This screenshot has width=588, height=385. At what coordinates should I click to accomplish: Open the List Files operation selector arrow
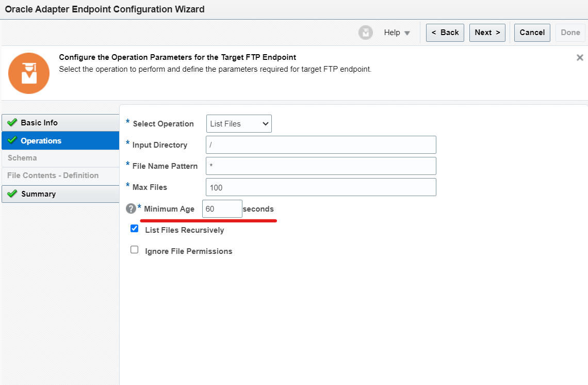265,123
